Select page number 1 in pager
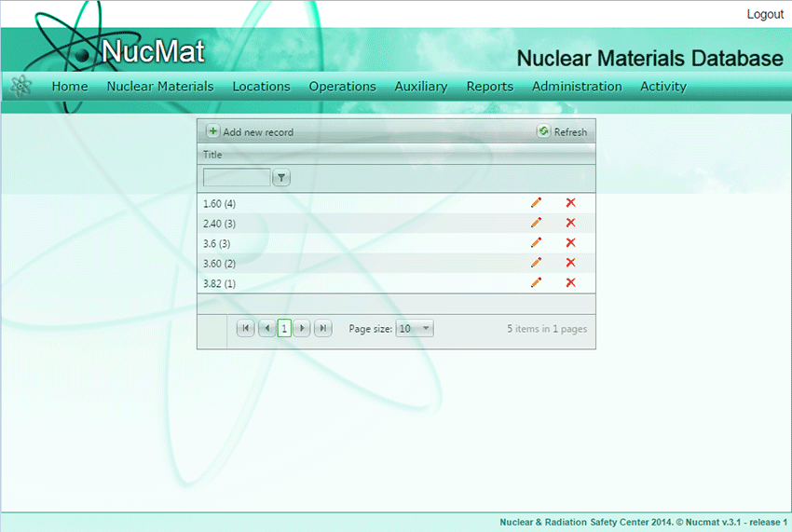The width and height of the screenshot is (792, 532). pyautogui.click(x=284, y=328)
